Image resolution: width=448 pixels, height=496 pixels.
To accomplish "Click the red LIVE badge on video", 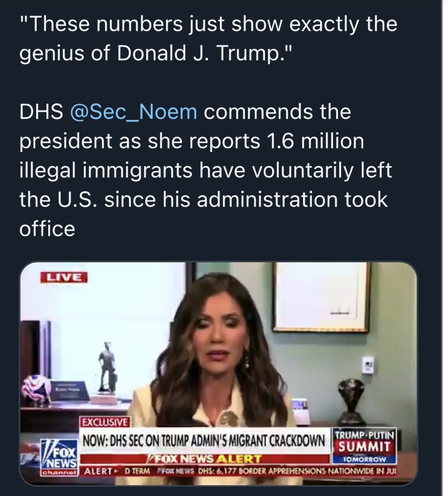I will coord(63,277).
